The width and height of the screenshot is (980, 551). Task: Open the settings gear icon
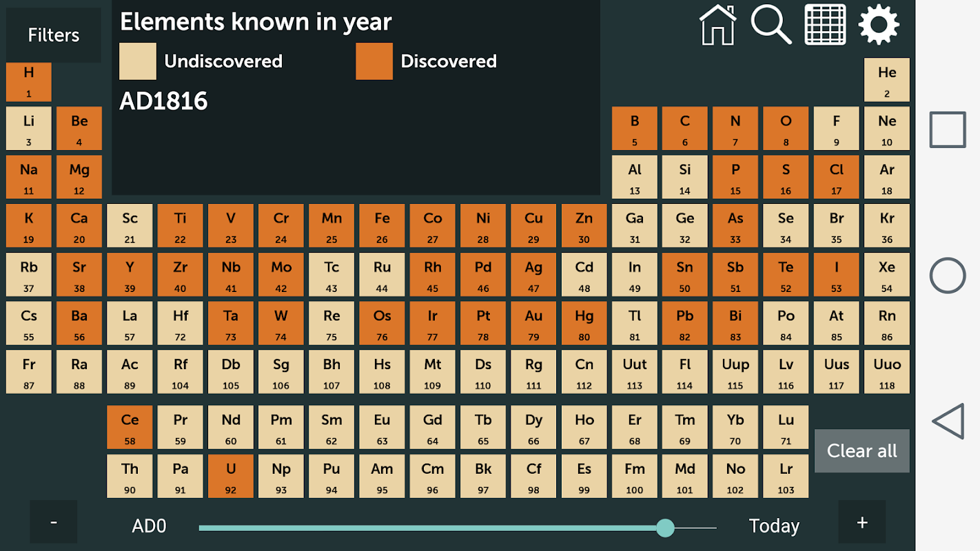click(x=879, y=25)
